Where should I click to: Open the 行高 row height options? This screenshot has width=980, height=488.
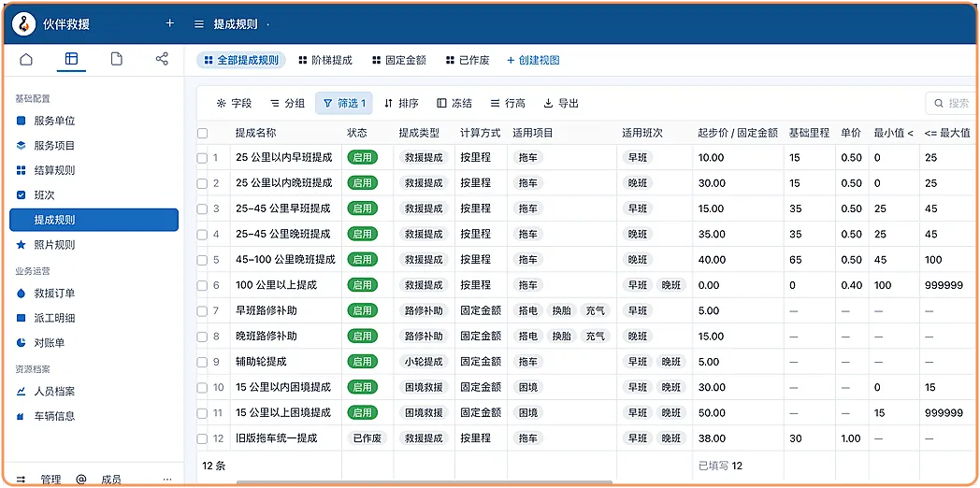[508, 103]
